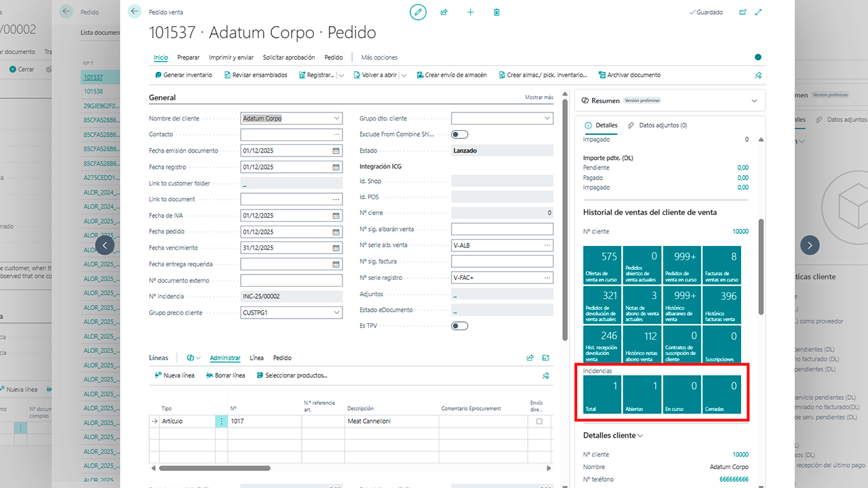This screenshot has width=868, height=488.
Task: Go back using the back arrow
Action: tap(134, 12)
